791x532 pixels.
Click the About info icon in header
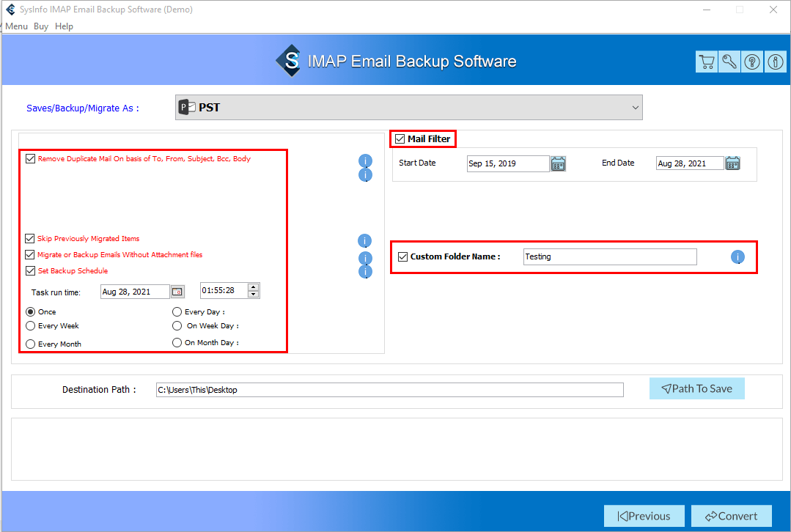776,62
